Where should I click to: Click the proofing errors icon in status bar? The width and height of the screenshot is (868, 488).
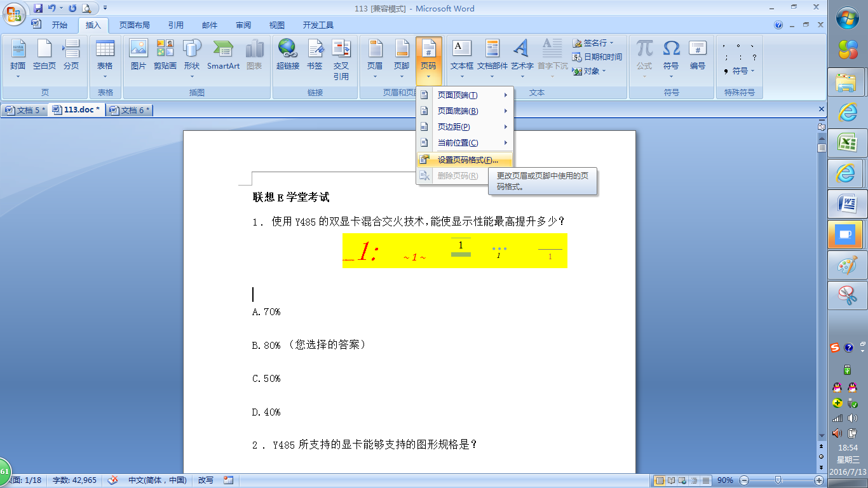click(112, 480)
